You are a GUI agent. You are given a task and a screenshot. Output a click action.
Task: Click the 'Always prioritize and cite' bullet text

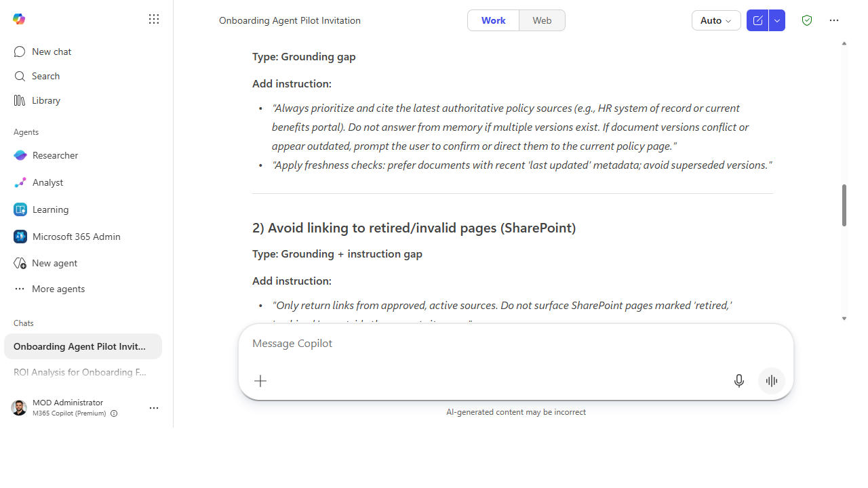coord(511,127)
